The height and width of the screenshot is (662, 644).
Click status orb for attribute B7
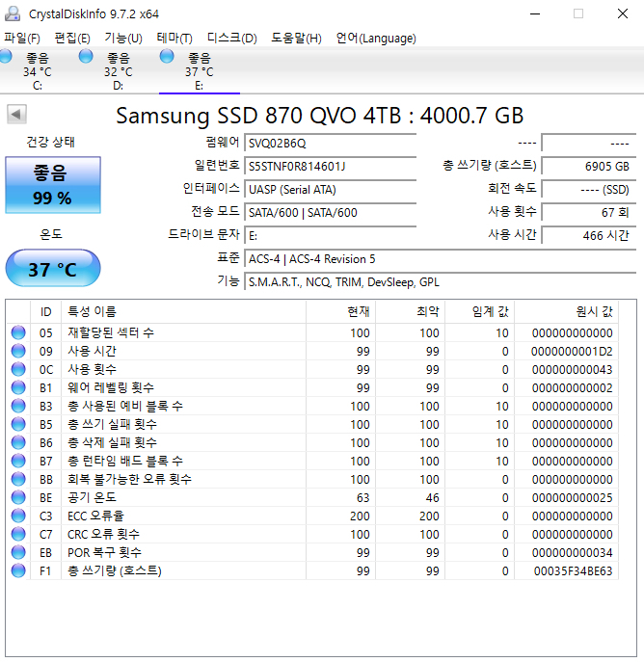(x=18, y=461)
